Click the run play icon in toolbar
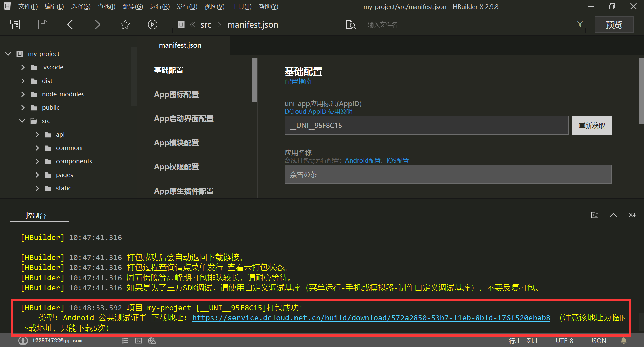644x347 pixels. (x=153, y=24)
